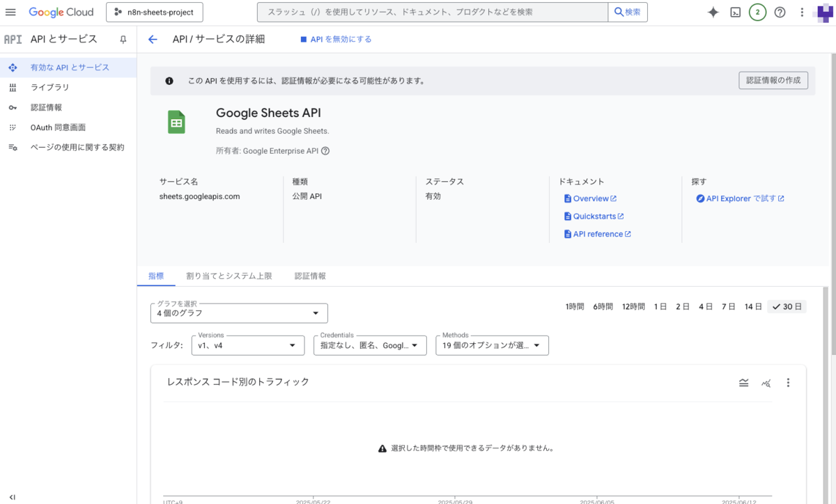836x504 pixels.
Task: Click the API Explorer external link icon
Action: (x=781, y=199)
